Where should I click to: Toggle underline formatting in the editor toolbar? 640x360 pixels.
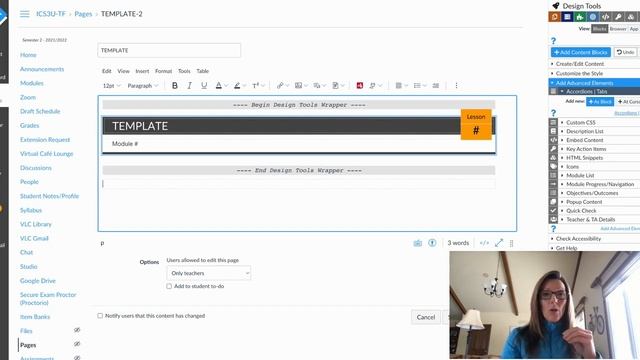pos(204,86)
